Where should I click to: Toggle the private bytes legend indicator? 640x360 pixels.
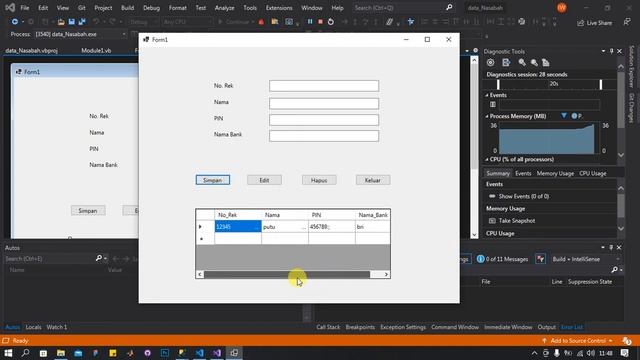click(574, 116)
